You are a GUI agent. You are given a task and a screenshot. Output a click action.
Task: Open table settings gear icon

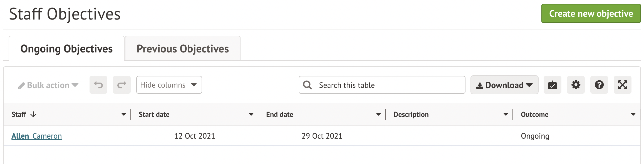pos(576,85)
